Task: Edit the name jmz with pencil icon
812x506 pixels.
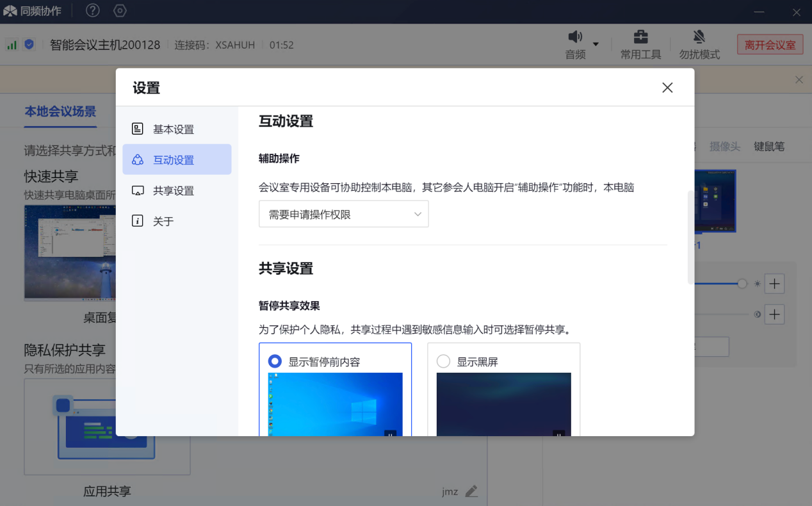Action: pyautogui.click(x=471, y=491)
